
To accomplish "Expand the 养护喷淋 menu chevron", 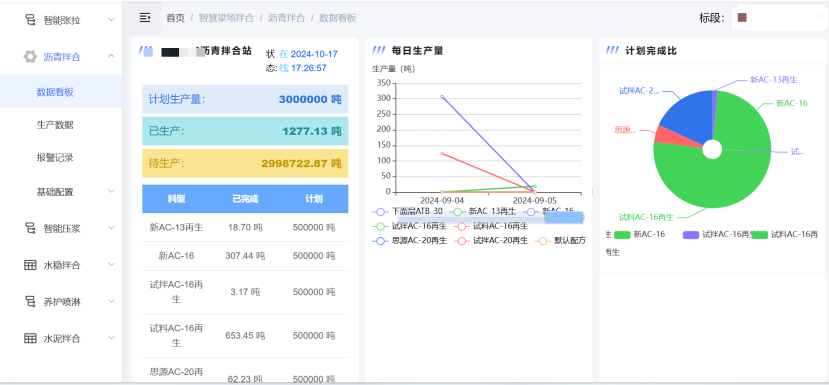I will click(x=111, y=301).
